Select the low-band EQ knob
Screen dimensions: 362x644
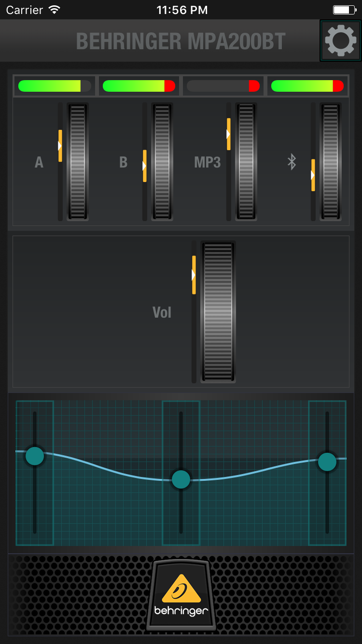pos(35,456)
